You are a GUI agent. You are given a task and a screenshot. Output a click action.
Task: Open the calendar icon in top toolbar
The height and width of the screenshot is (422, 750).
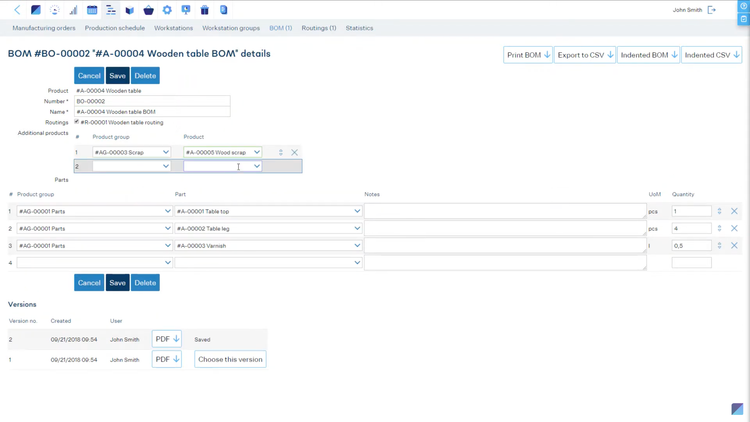[92, 10]
